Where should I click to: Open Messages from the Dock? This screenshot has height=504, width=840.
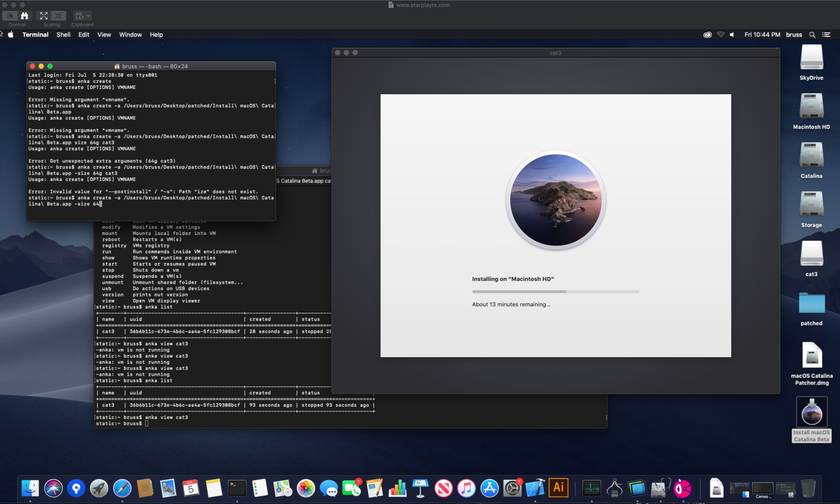tap(329, 488)
